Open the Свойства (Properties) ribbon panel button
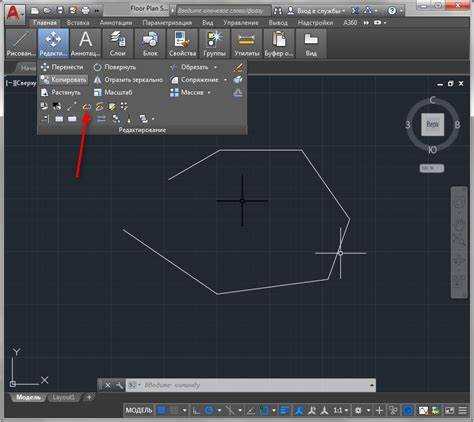 tap(182, 43)
